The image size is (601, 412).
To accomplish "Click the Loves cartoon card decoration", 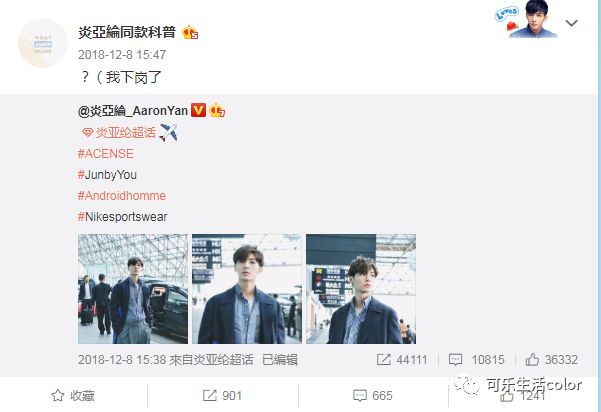I will [x=526, y=19].
